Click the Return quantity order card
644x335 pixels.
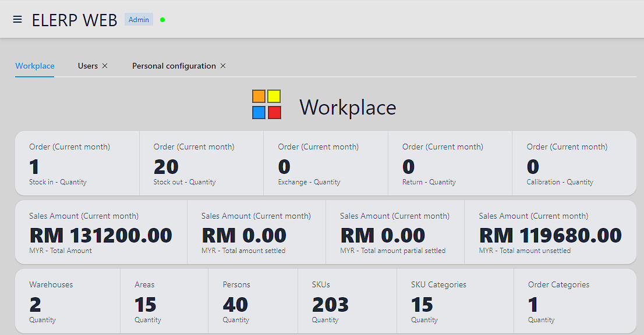450,163
